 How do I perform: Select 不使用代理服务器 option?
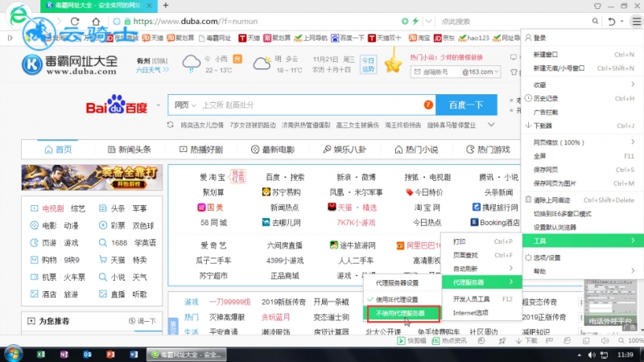tap(403, 314)
